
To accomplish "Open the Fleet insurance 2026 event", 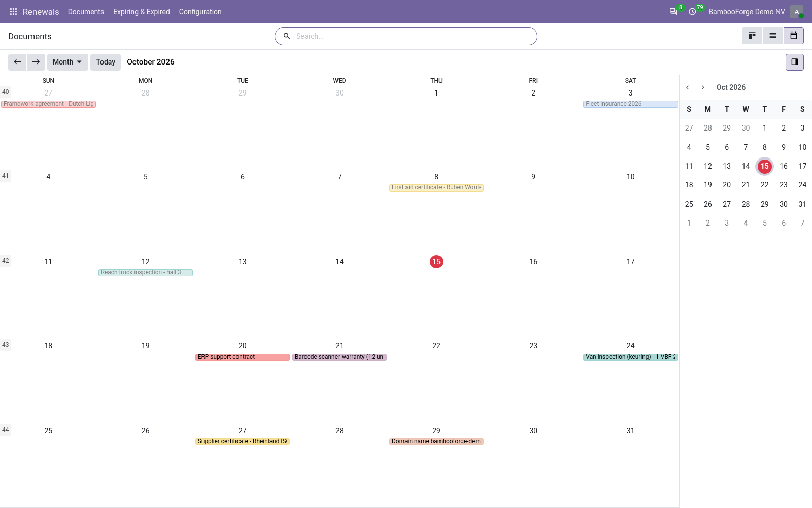I will (x=630, y=104).
